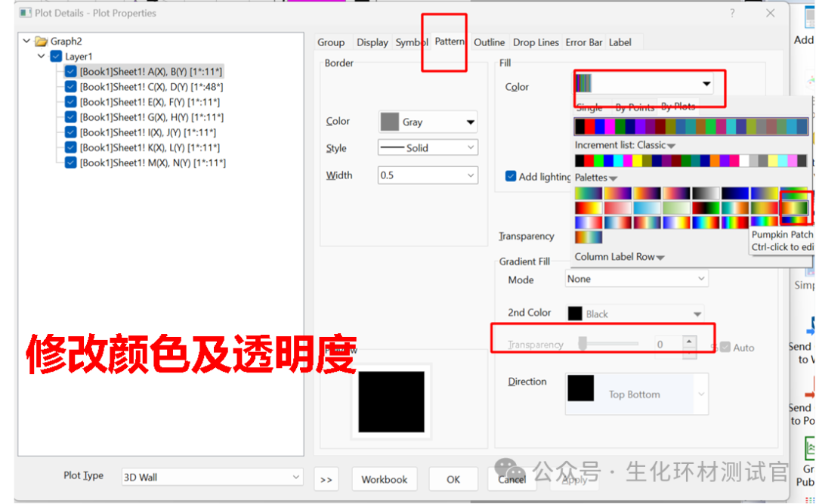Viewport: 816px width, 504px height.
Task: Choose the black-to-blue palette
Action: coord(735,193)
